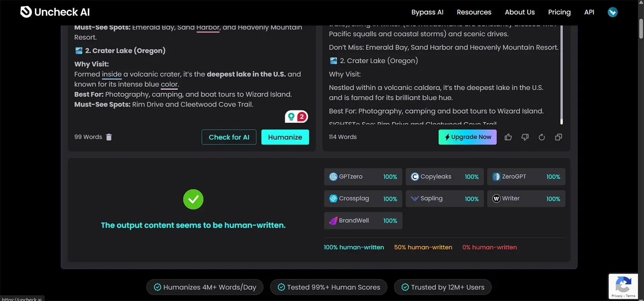Click the underlined word "inside"
The height and width of the screenshot is (301, 644).
(112, 74)
